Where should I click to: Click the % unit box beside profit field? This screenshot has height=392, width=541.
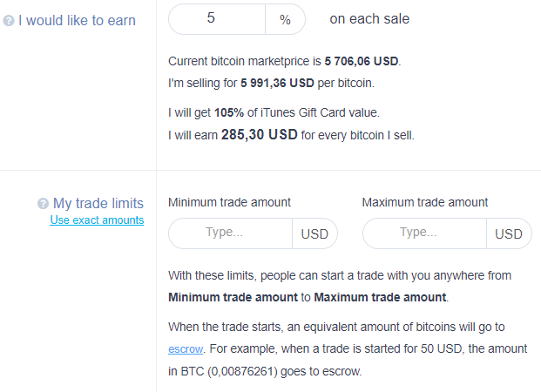(x=285, y=18)
